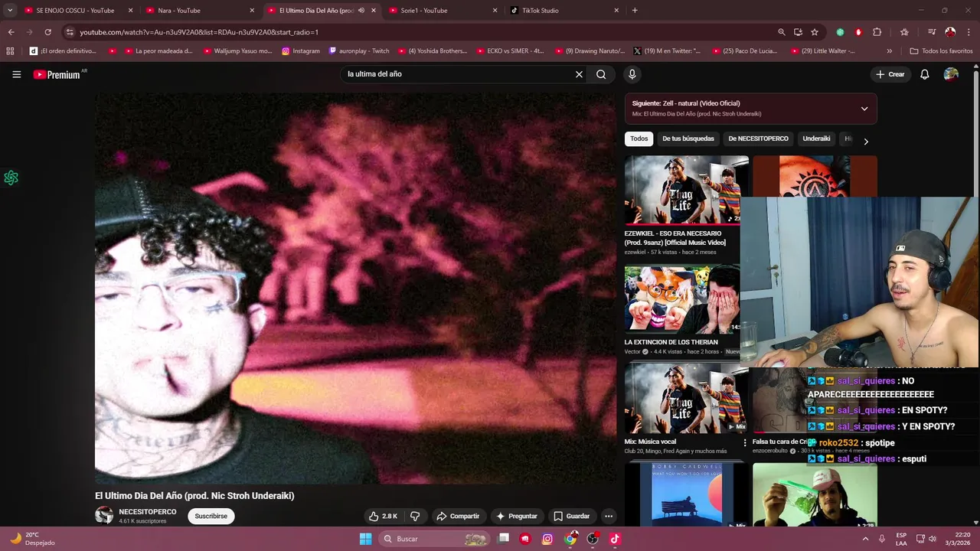The width and height of the screenshot is (980, 551).
Task: Open Windows Start menu
Action: click(x=365, y=539)
